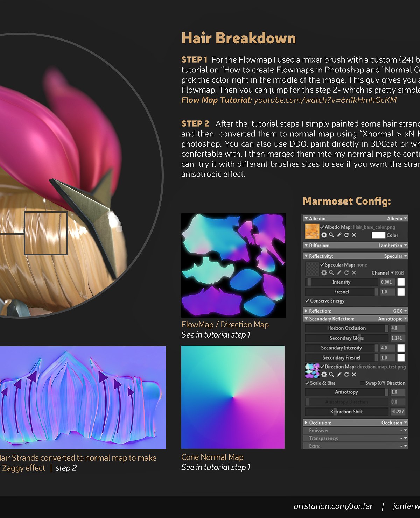
Task: Expand the Occlusion section triangle
Action: click(x=306, y=423)
